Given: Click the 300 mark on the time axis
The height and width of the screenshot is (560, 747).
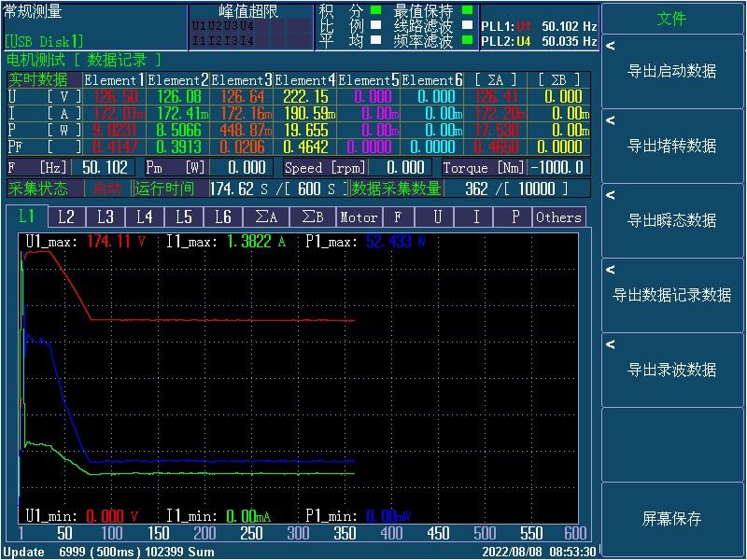Looking at the screenshot, I should tap(298, 533).
